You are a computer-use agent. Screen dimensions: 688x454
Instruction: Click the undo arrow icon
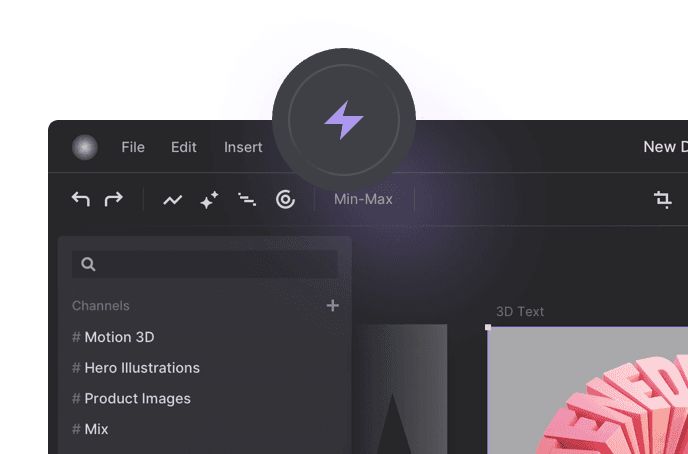pos(81,199)
